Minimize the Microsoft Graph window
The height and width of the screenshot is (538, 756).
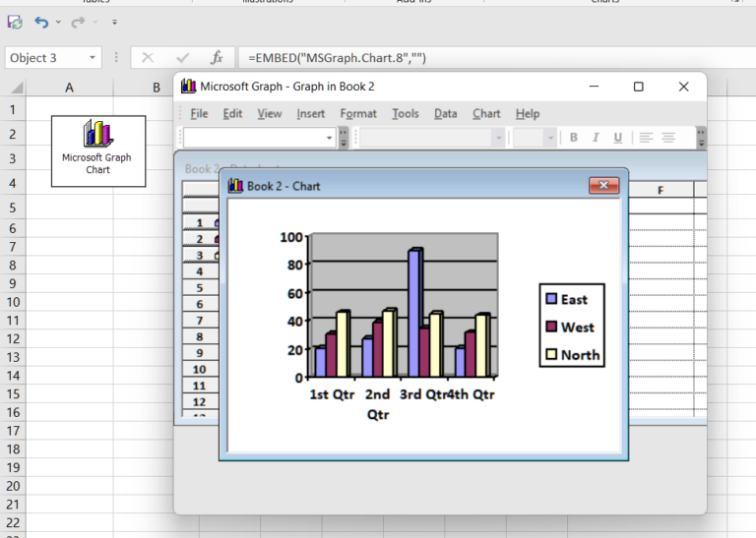tap(594, 87)
